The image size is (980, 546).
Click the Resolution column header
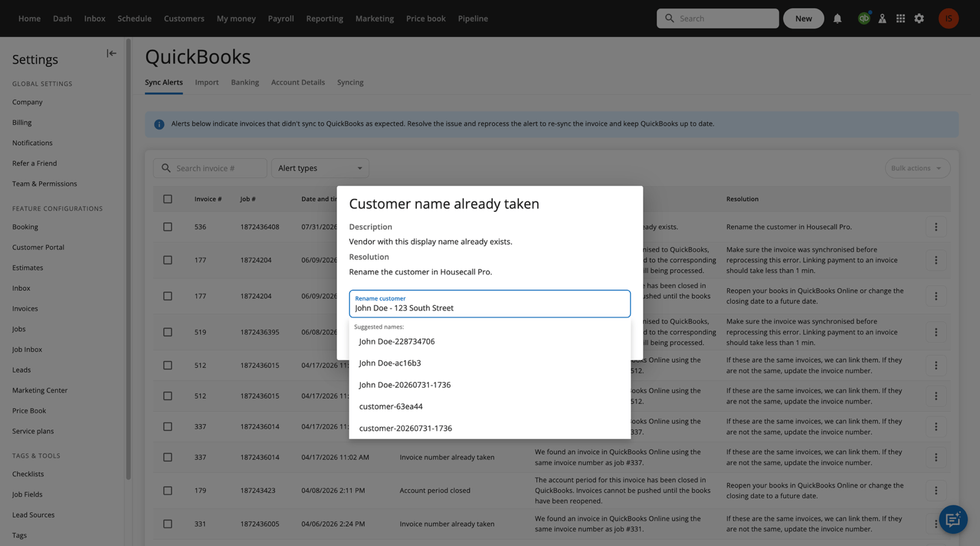pyautogui.click(x=742, y=199)
